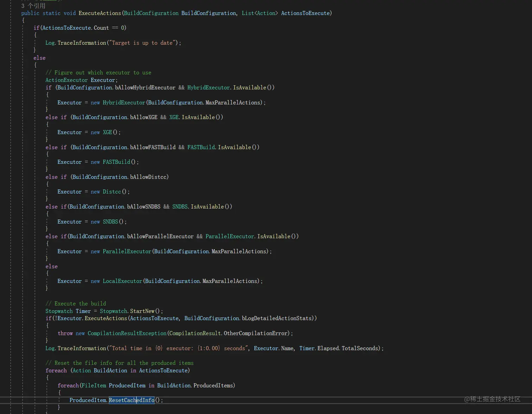Click LocalExecutor in 'new LocalExecutor' line
The width and height of the screenshot is (532, 414).
pyautogui.click(x=122, y=281)
